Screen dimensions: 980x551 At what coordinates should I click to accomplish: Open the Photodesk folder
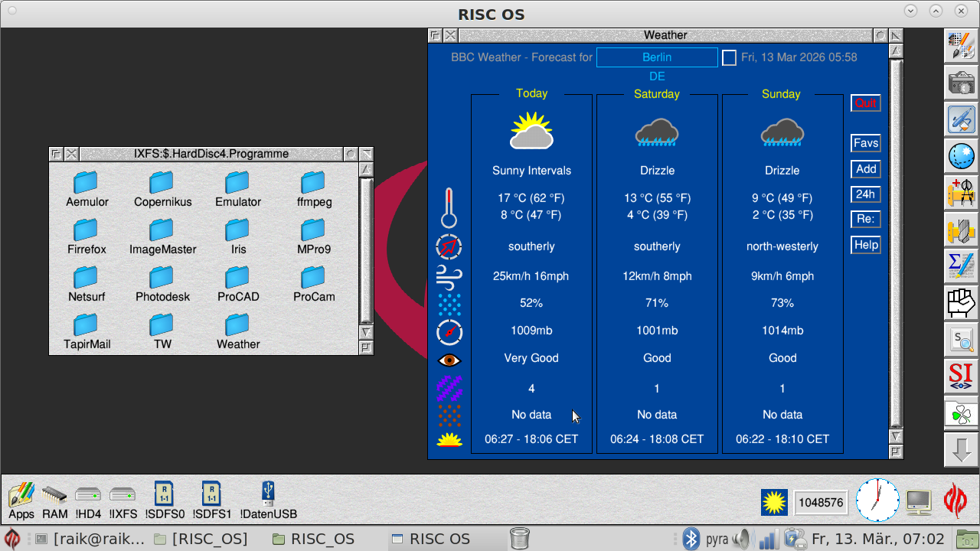162,278
